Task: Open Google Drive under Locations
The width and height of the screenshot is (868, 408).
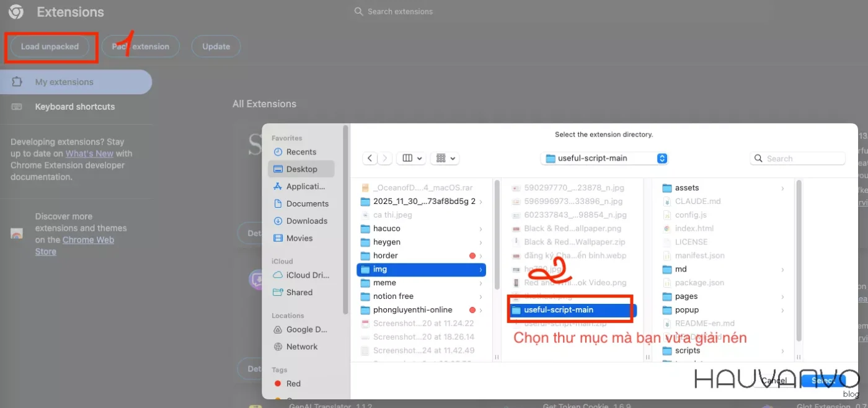Action: coord(301,330)
